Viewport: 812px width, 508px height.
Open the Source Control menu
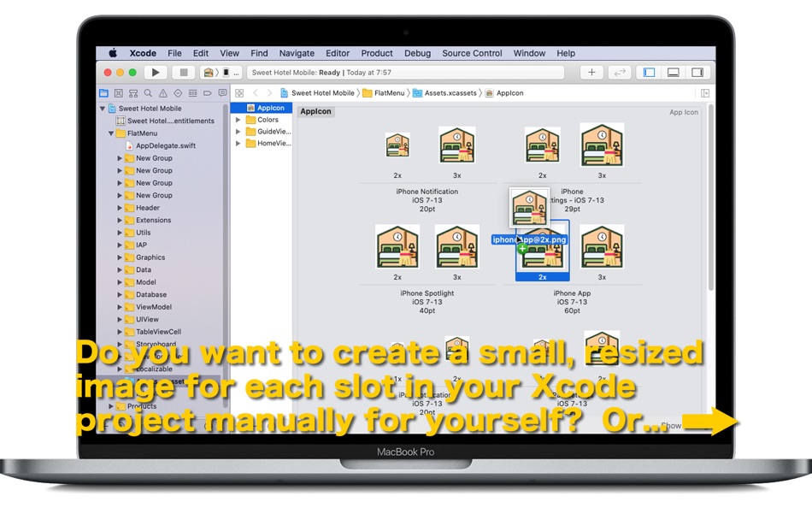(x=472, y=53)
